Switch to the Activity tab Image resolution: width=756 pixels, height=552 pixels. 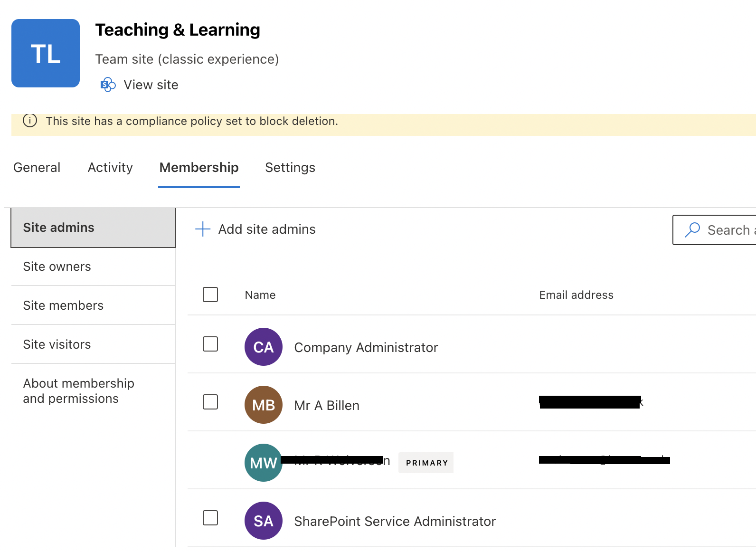[110, 167]
